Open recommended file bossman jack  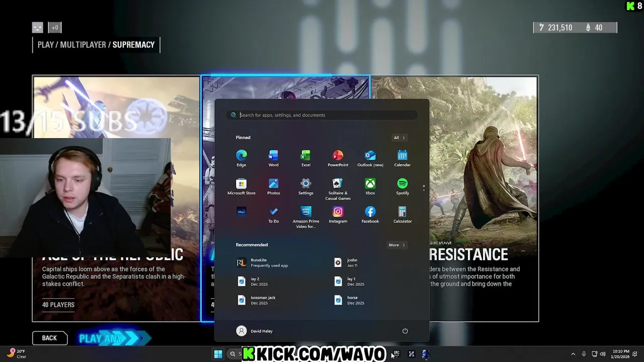coord(257,300)
